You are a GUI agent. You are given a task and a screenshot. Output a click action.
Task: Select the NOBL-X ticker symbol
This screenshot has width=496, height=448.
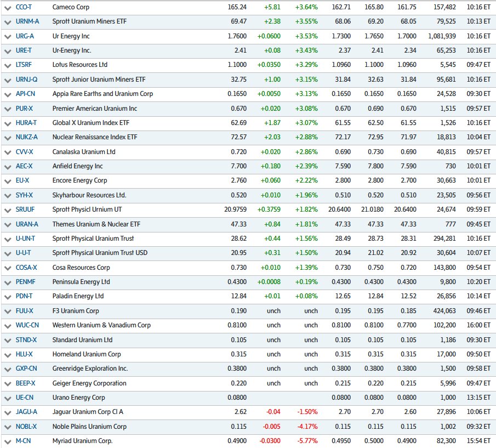point(26,426)
